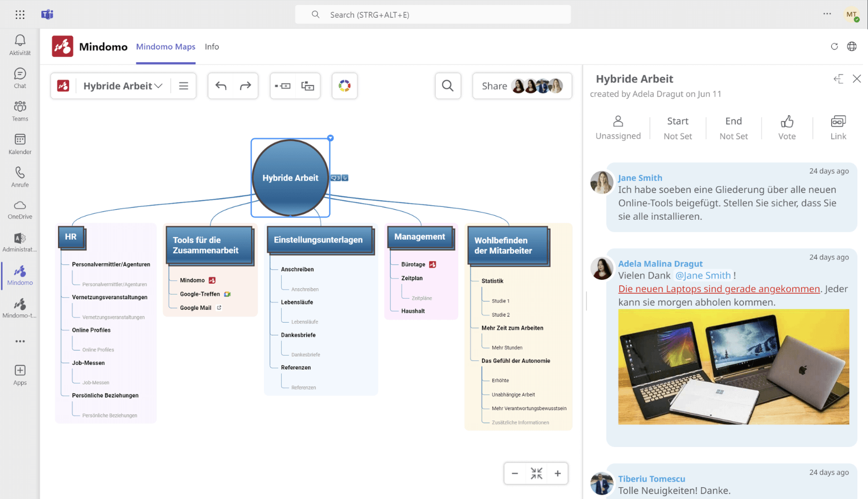Open the search tool in the map toolbar
This screenshot has height=499, width=868.
[x=448, y=86]
